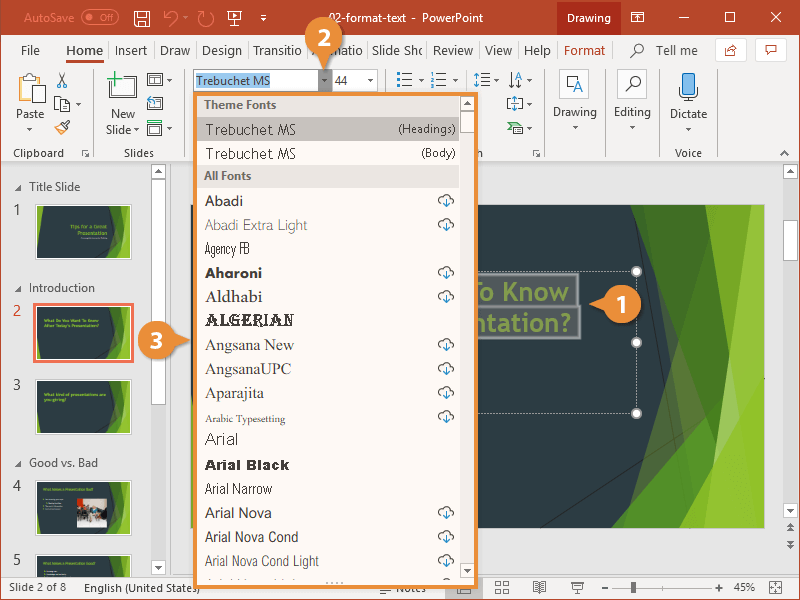The height and width of the screenshot is (600, 800).
Task: Open the font size dropdown
Action: pos(369,80)
